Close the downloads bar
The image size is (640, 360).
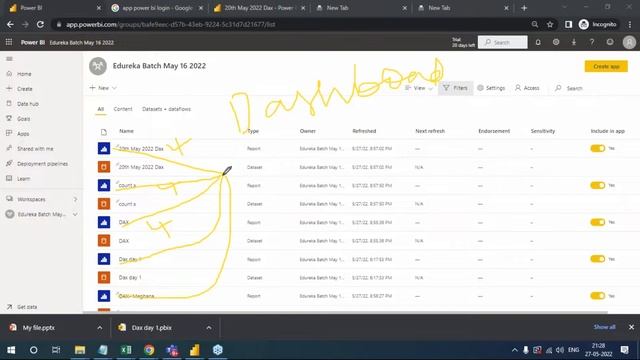631,327
